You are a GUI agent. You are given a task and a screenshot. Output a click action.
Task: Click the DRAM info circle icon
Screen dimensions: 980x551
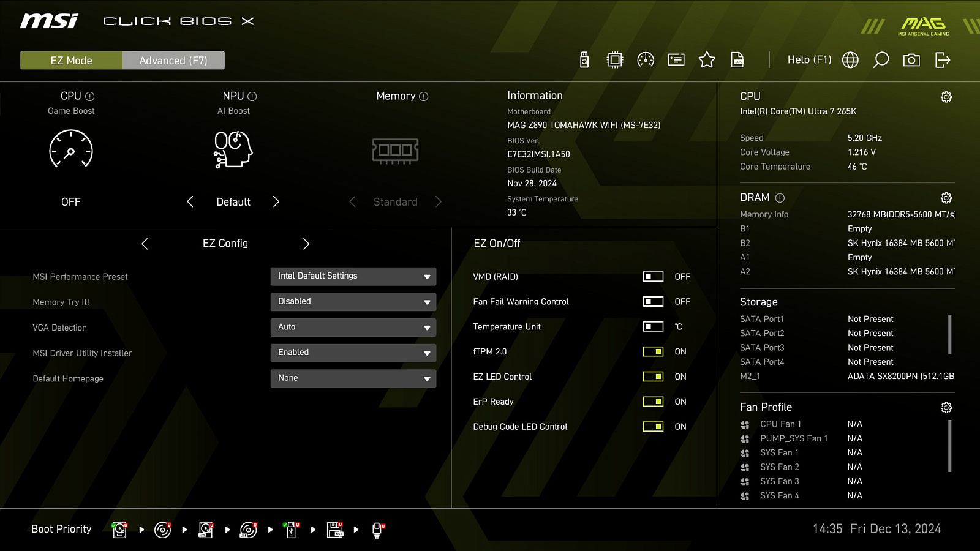click(780, 198)
